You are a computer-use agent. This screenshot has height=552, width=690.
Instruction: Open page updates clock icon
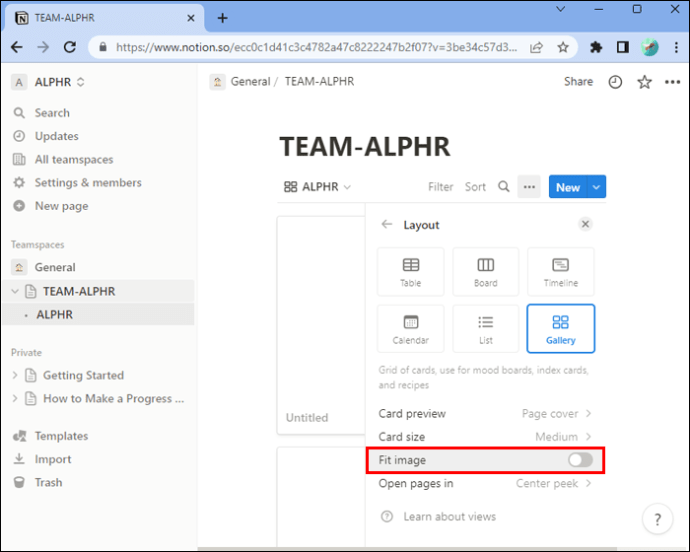click(615, 82)
